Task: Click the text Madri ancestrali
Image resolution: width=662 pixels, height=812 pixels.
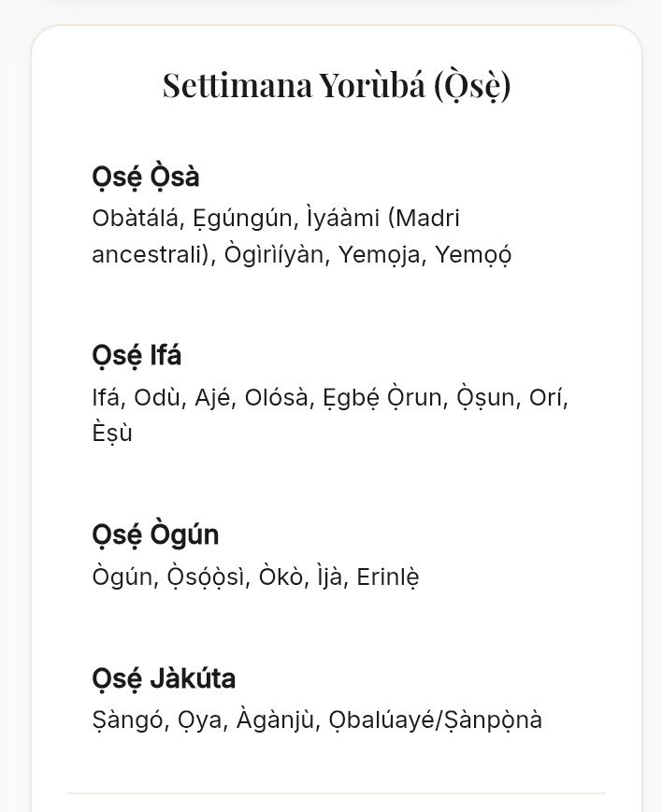Action: click(x=276, y=236)
